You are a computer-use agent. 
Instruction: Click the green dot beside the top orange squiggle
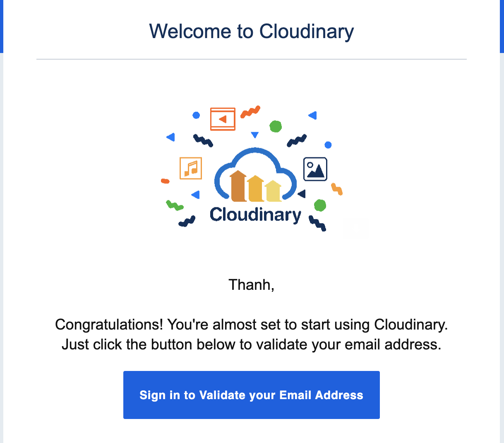click(276, 126)
